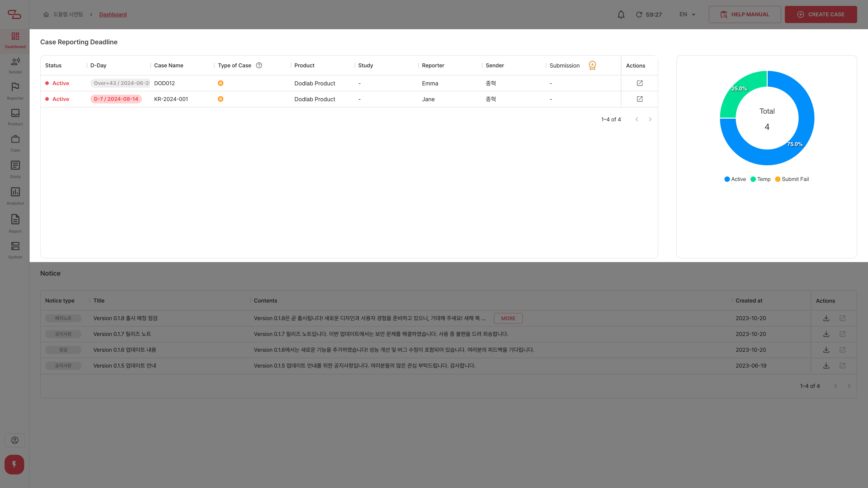Click the notification bell icon

pos(620,14)
